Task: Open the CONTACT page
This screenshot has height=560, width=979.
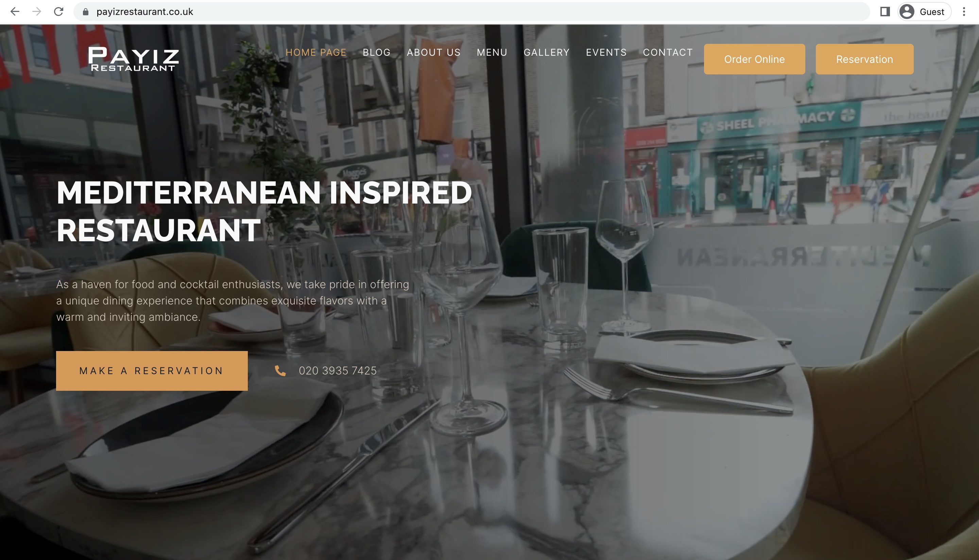Action: 668,52
